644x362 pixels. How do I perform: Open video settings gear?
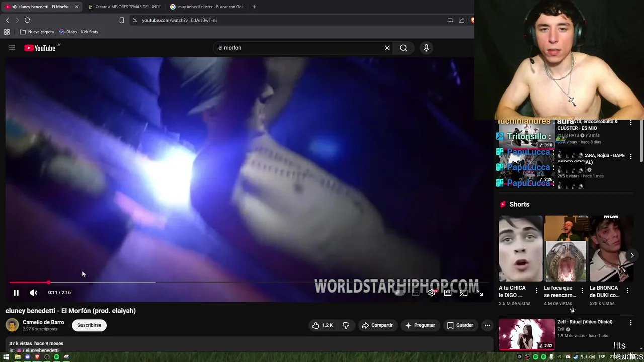click(x=432, y=293)
